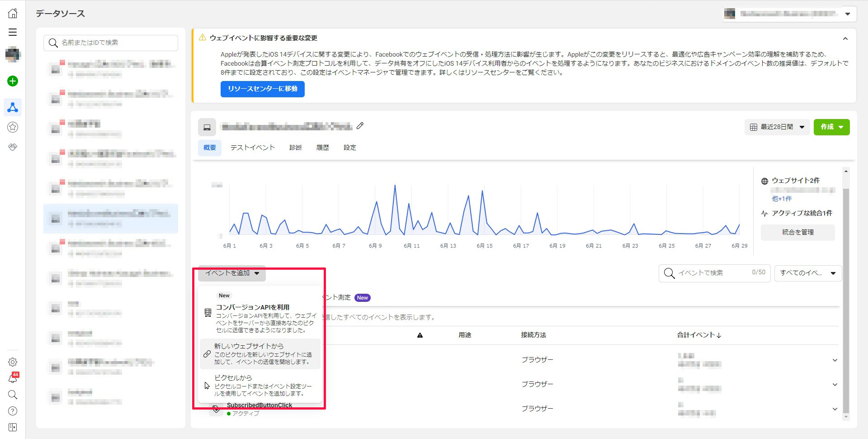Click the scrollbar up arrow

click(x=846, y=171)
